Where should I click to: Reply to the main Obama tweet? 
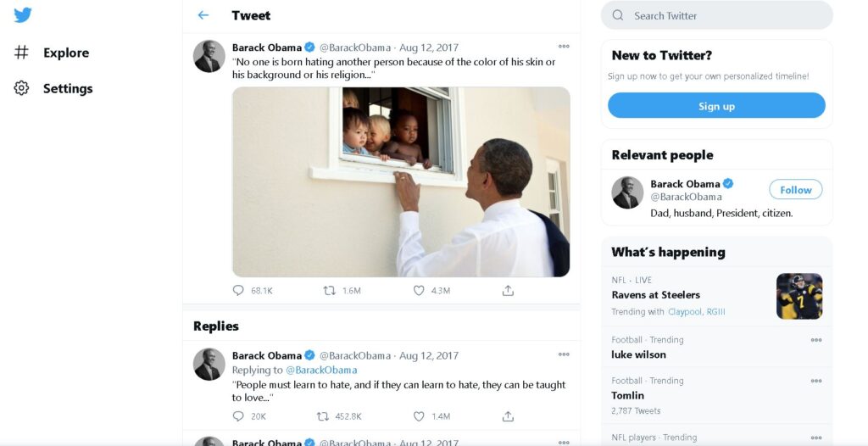point(238,291)
